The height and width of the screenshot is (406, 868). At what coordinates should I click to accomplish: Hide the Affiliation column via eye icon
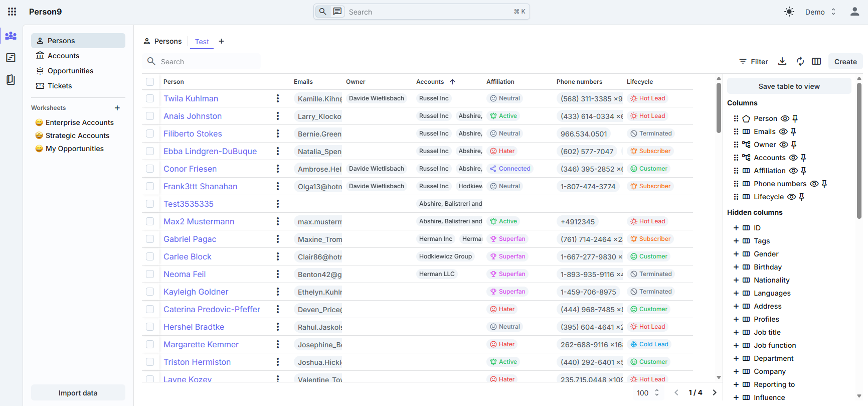pyautogui.click(x=793, y=171)
